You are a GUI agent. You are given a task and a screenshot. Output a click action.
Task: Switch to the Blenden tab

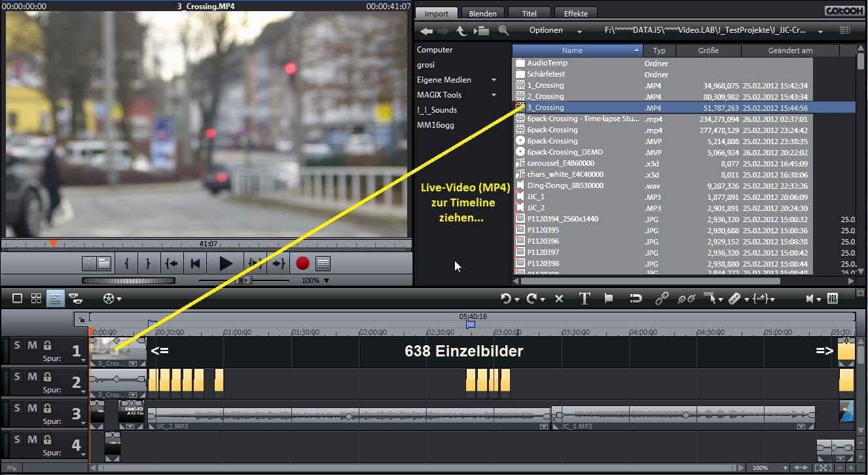click(483, 13)
